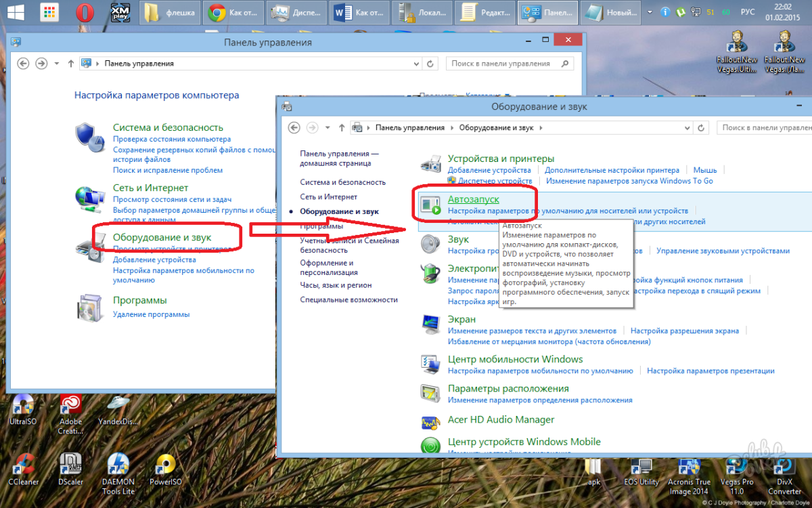This screenshot has width=812, height=508.
Task: Click the AutoPlay (Автозапуск) icon
Action: pos(430,204)
